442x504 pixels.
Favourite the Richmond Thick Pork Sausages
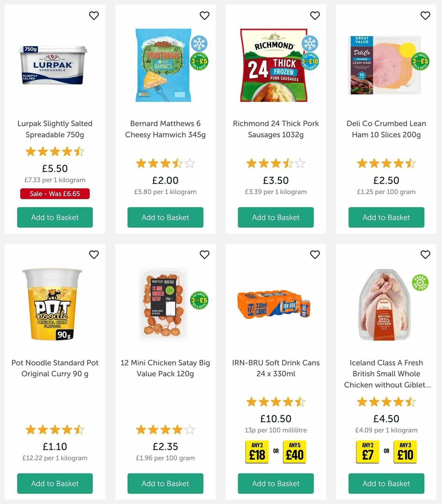coord(315,16)
